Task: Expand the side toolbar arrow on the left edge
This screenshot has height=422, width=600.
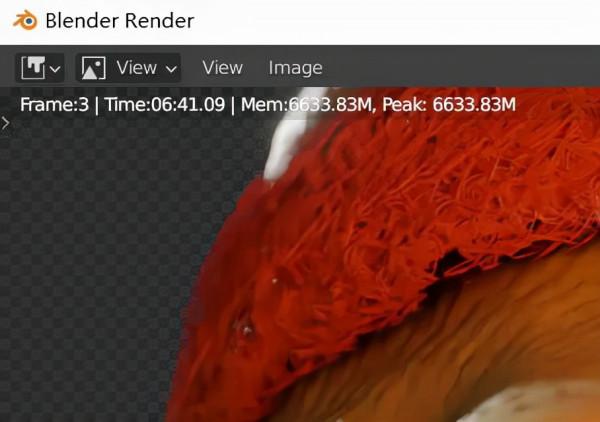Action: (5, 123)
